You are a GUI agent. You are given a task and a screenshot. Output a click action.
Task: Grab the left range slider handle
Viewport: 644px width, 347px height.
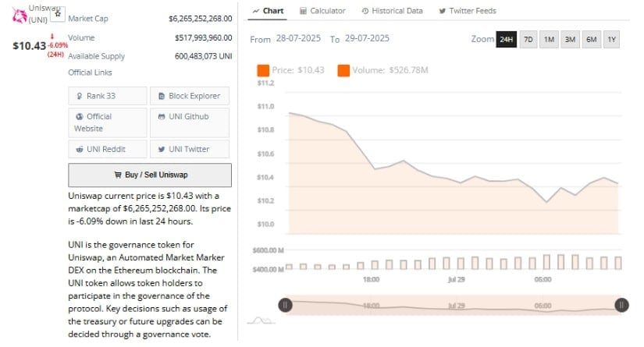pos(285,305)
